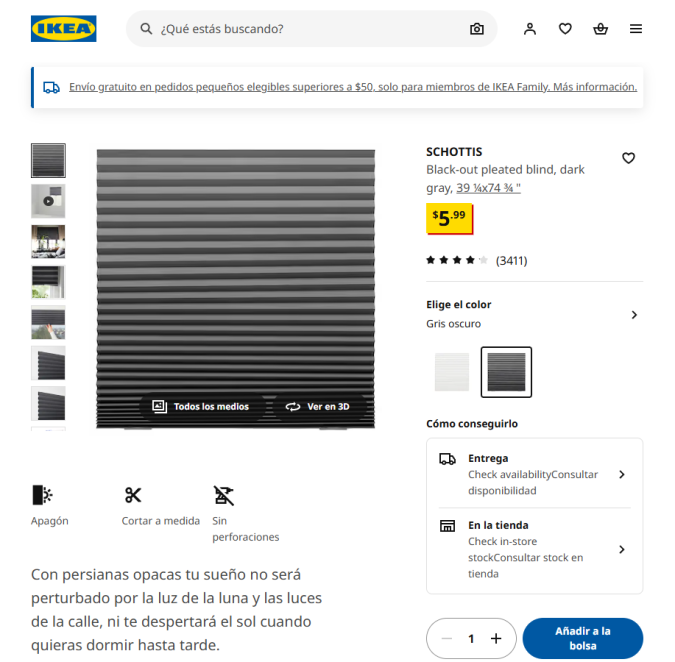Image resolution: width=675 pixels, height=662 pixels.
Task: Open the shopping basket icon
Action: coord(601,29)
